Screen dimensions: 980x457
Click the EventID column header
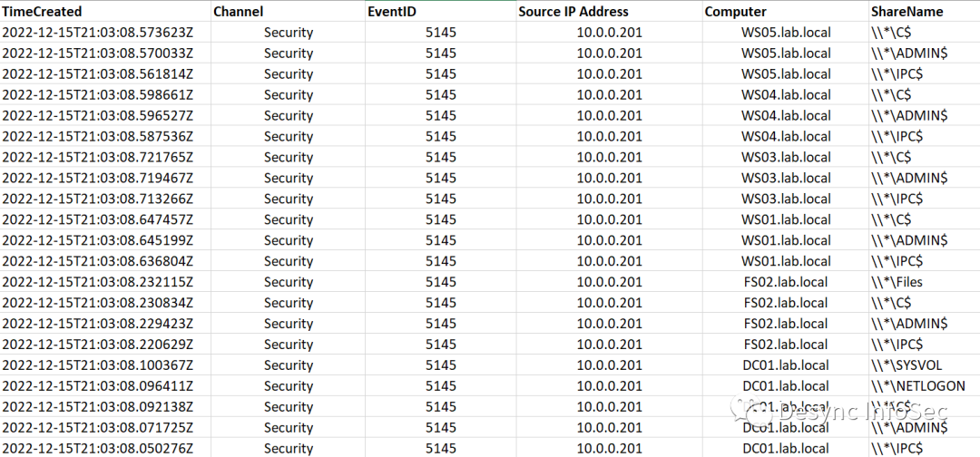pos(393,12)
